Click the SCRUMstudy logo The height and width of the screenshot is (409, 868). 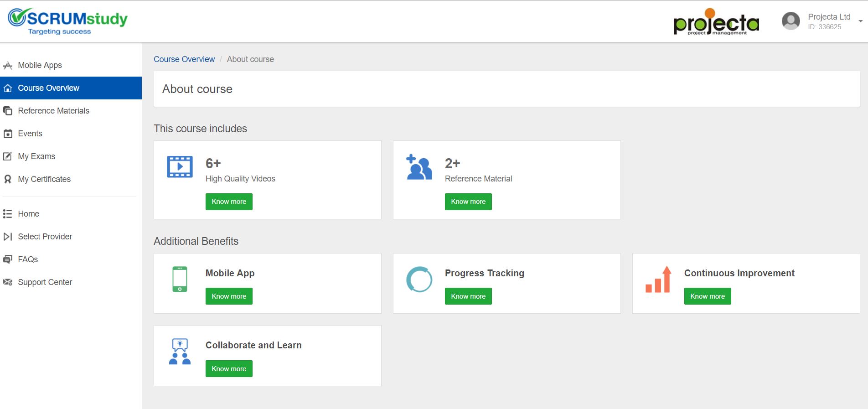tap(67, 21)
